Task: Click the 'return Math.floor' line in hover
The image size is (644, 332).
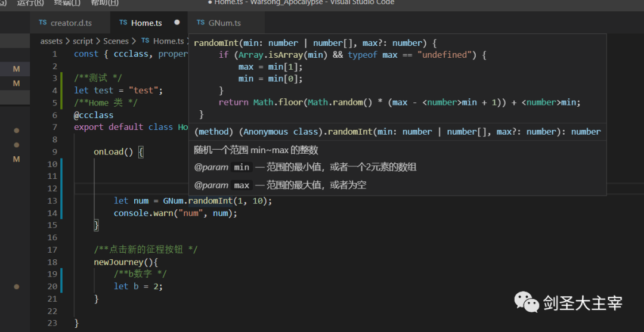Action: click(x=400, y=103)
